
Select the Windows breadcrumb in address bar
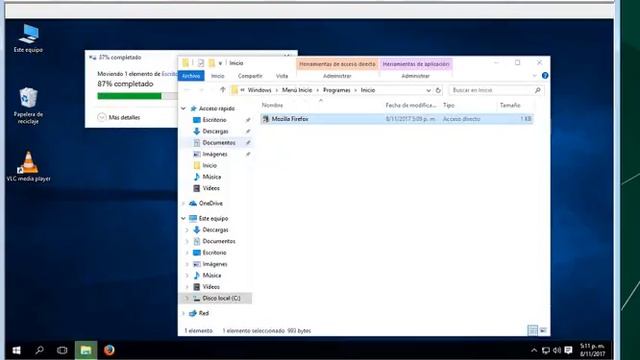[260, 90]
